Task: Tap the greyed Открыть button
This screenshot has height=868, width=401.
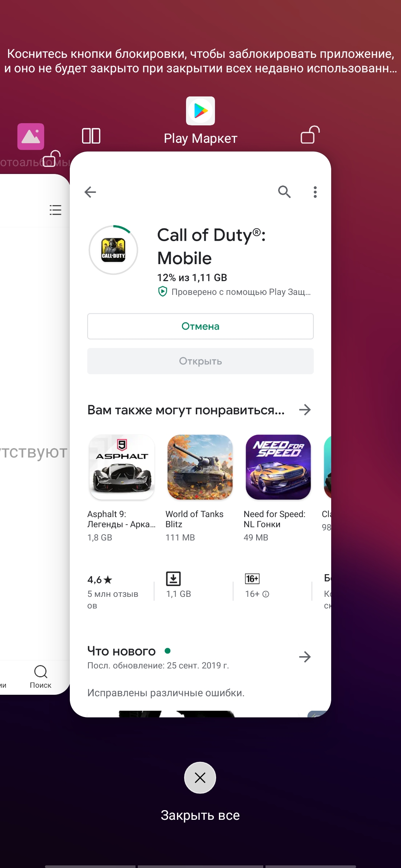Action: point(200,361)
